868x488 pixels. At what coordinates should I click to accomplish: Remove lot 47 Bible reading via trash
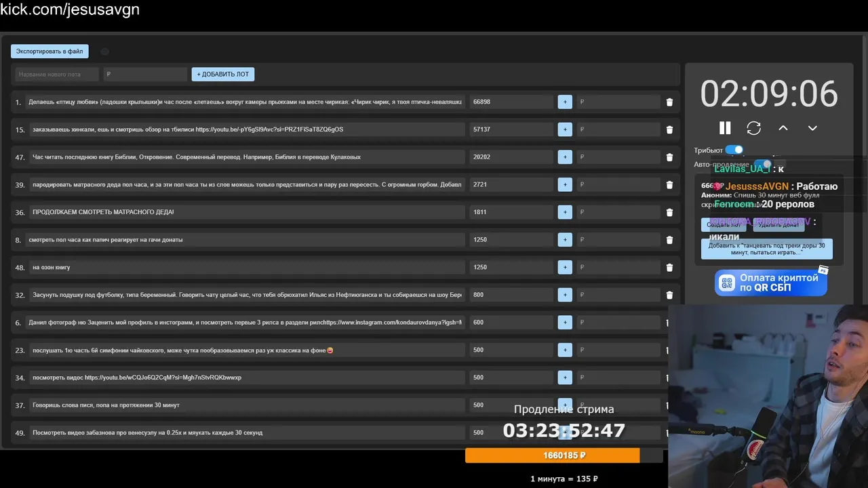click(670, 157)
